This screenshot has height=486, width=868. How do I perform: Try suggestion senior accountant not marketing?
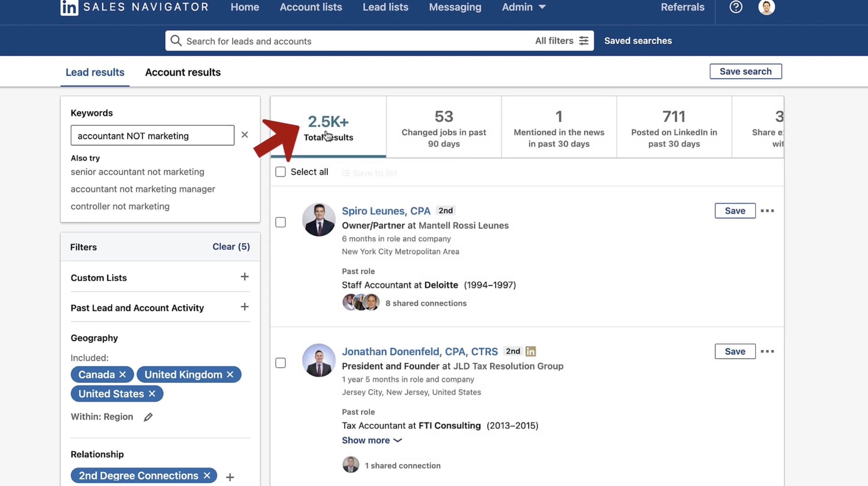point(137,172)
